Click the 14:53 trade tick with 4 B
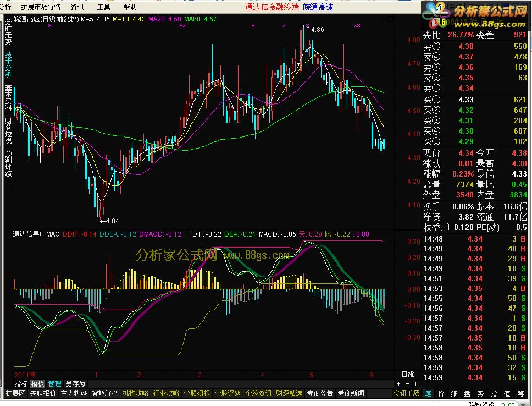 (x=475, y=288)
